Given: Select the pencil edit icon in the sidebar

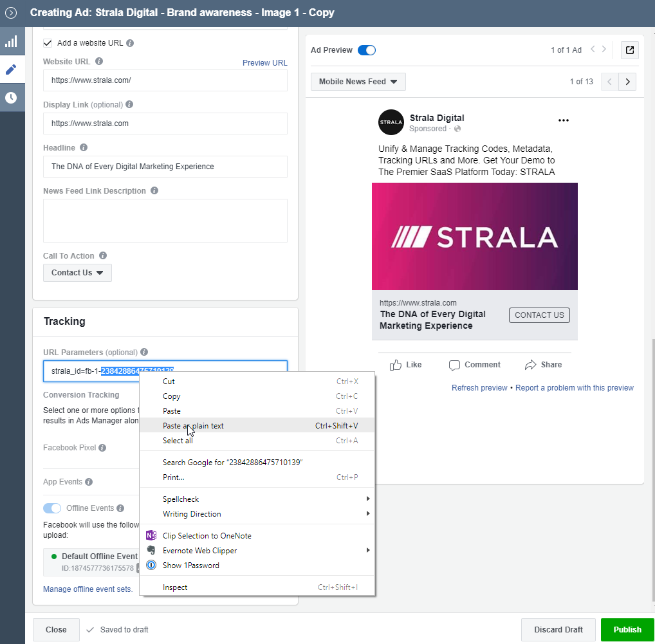Looking at the screenshot, I should [x=12, y=69].
